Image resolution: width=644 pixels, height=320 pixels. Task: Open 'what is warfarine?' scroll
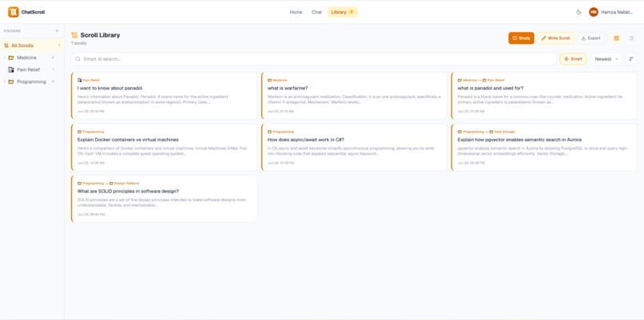(354, 96)
